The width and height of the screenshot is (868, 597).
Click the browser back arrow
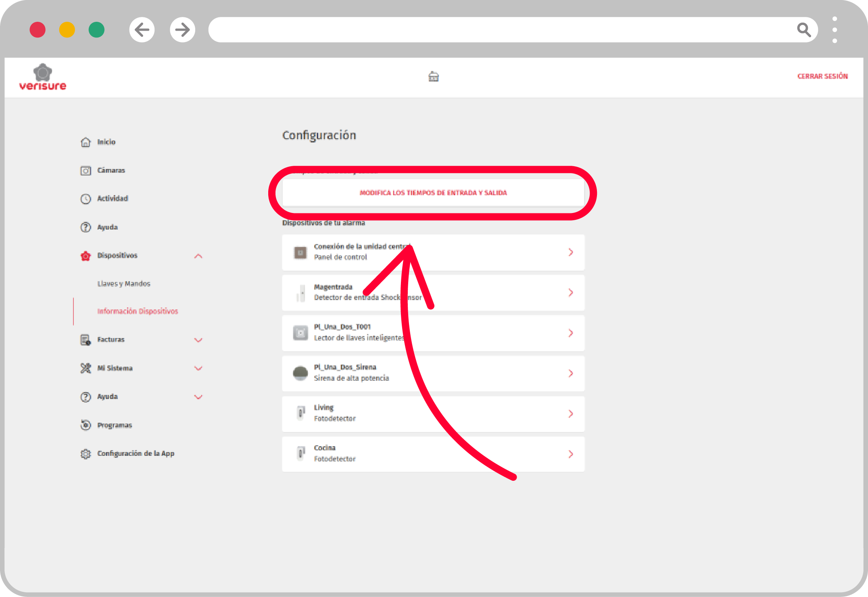coord(142,29)
